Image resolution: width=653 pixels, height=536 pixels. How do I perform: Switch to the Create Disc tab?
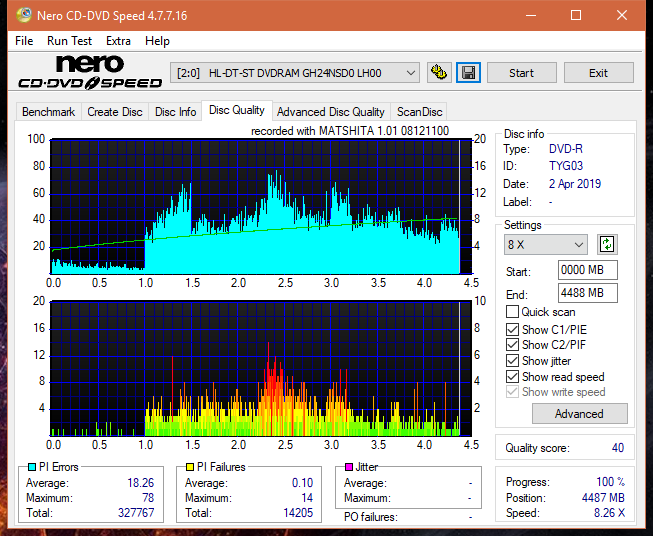115,112
